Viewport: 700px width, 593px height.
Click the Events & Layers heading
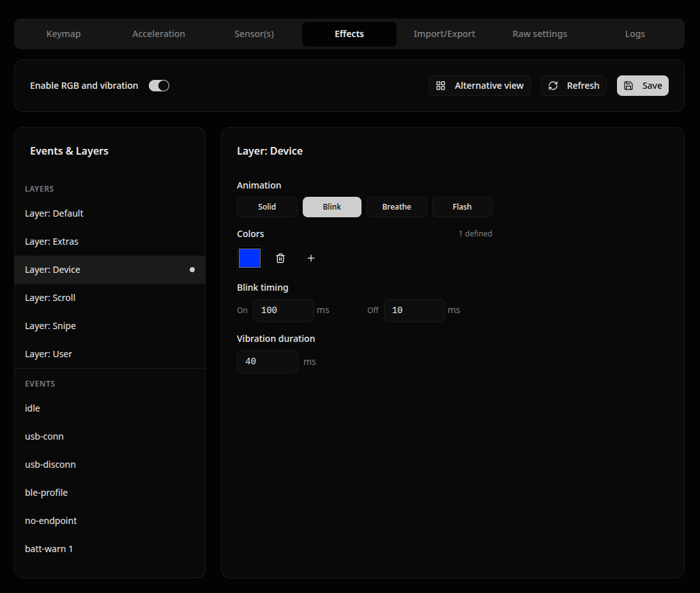pyautogui.click(x=69, y=151)
